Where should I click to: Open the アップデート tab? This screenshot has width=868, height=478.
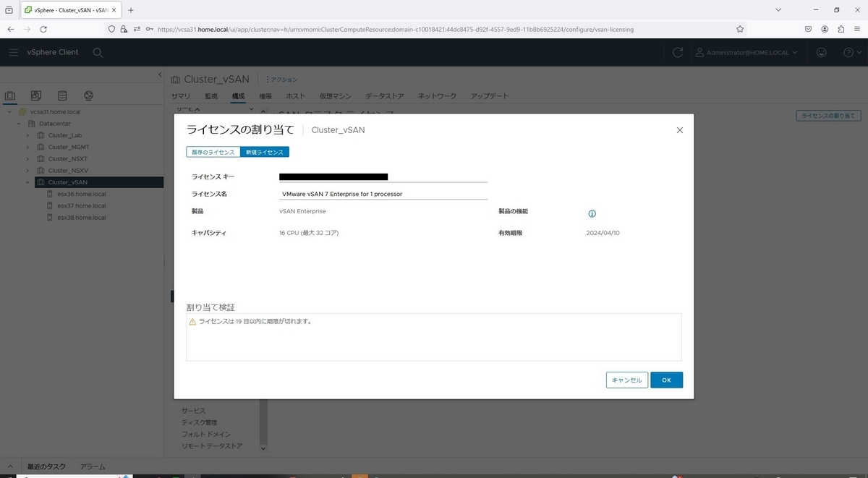(490, 96)
